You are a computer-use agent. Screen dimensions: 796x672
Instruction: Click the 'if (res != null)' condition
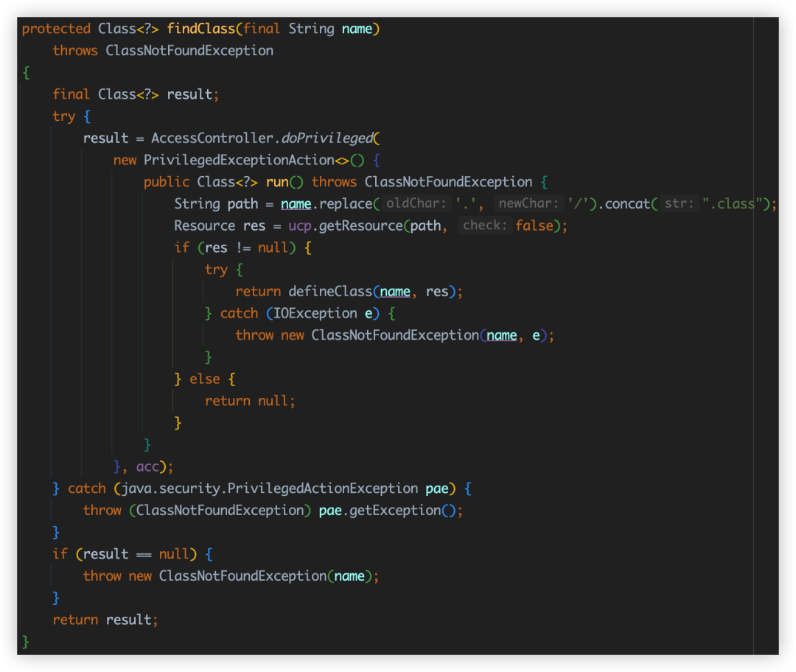235,248
